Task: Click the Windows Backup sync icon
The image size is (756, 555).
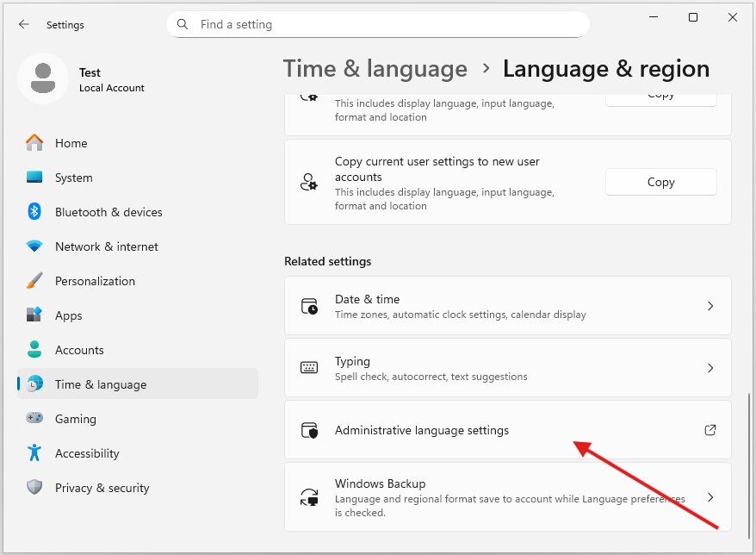Action: 309,497
